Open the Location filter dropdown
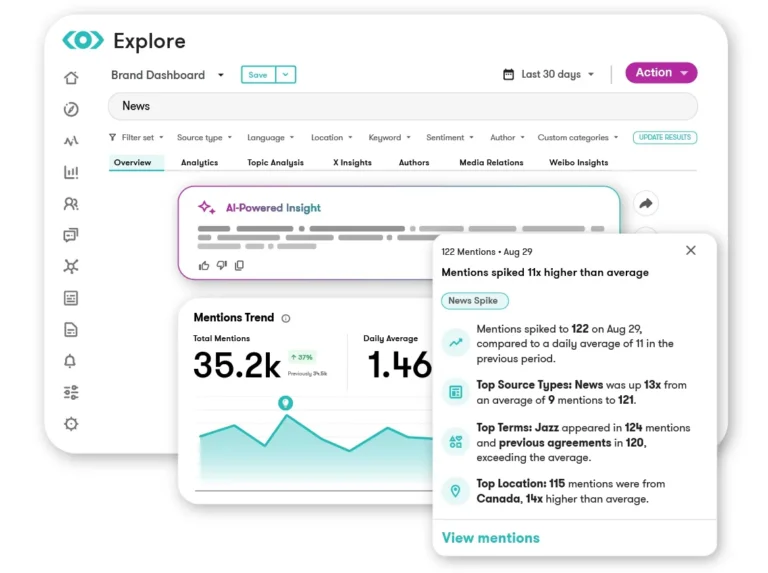This screenshot has width=768, height=573. tap(332, 138)
